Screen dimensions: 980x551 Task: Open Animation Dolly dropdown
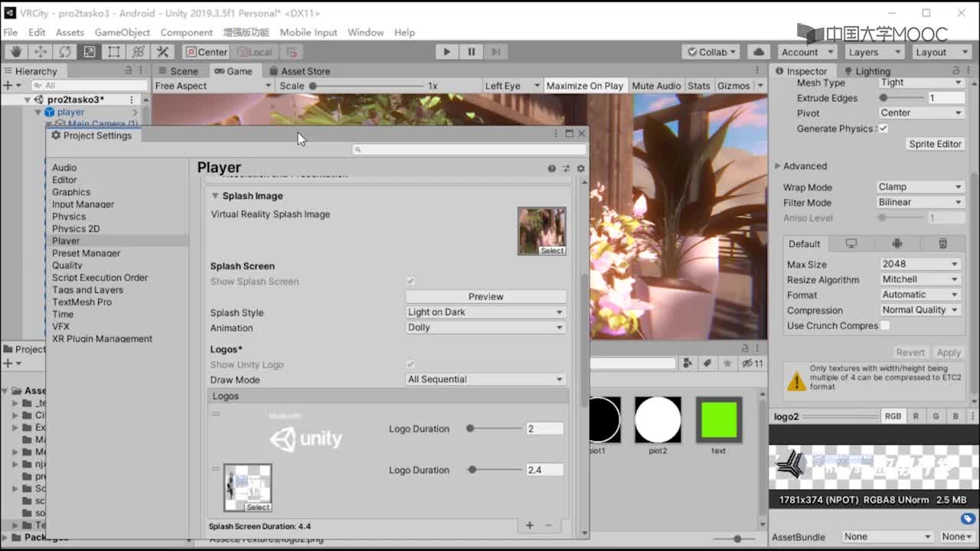(485, 328)
